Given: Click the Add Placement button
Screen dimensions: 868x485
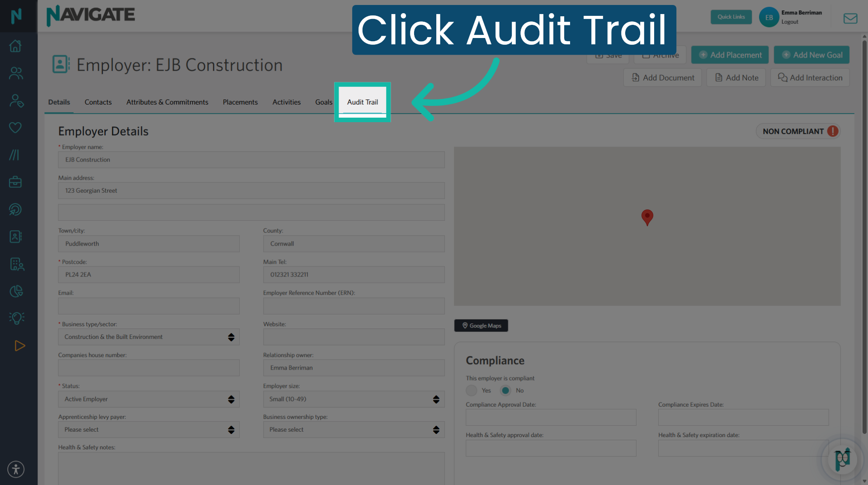Looking at the screenshot, I should pos(730,55).
